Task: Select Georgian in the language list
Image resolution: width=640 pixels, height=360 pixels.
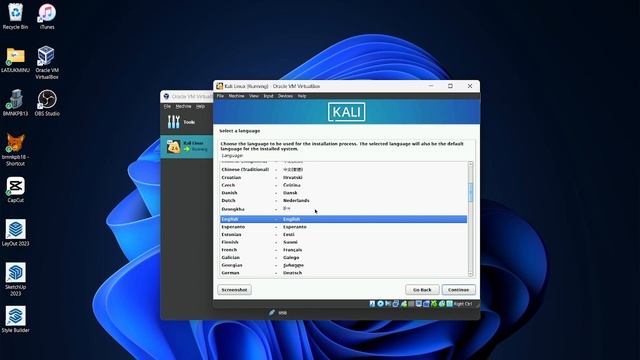Action: (x=343, y=265)
